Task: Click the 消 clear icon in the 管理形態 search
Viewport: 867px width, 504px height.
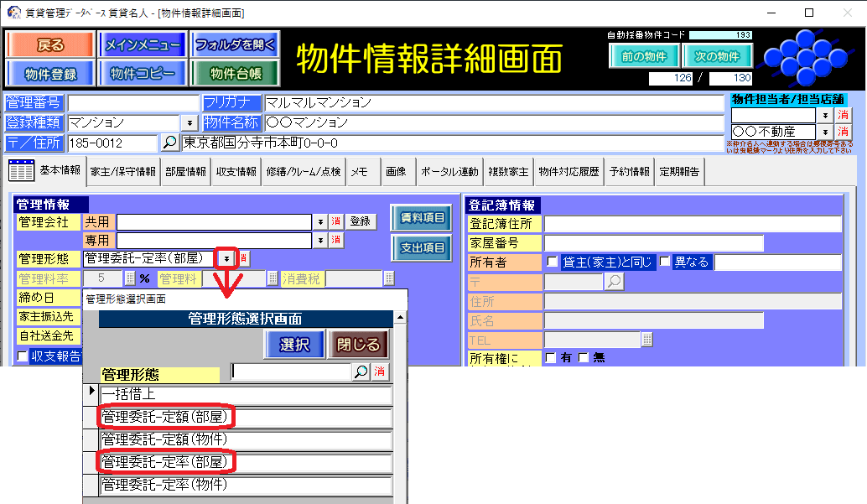Action: pyautogui.click(x=380, y=372)
